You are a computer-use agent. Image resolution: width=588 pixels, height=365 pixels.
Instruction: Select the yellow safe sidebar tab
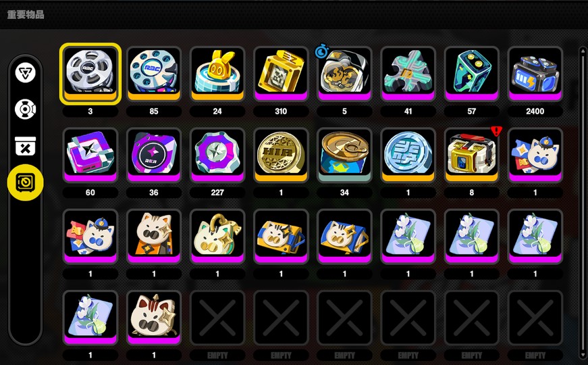point(26,182)
